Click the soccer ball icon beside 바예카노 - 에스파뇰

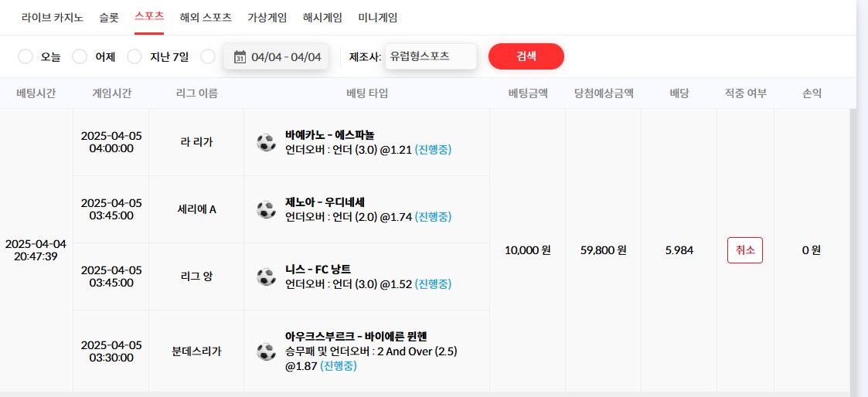coord(266,142)
